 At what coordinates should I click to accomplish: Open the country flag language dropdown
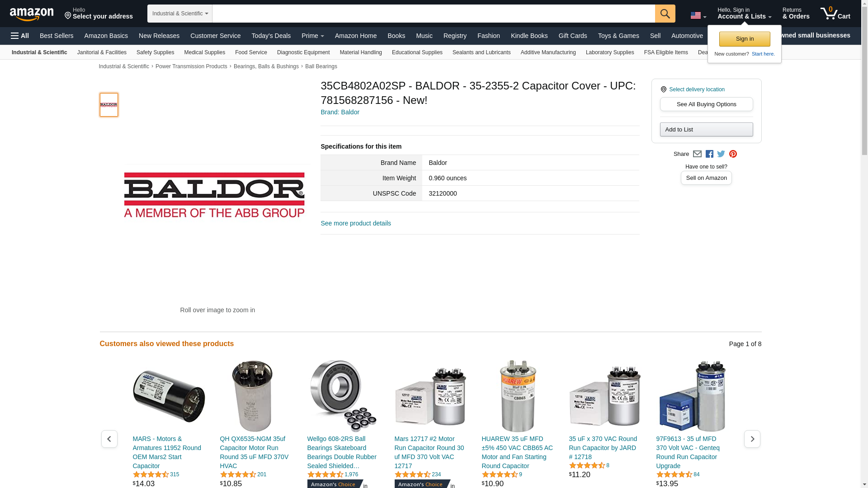pos(698,16)
